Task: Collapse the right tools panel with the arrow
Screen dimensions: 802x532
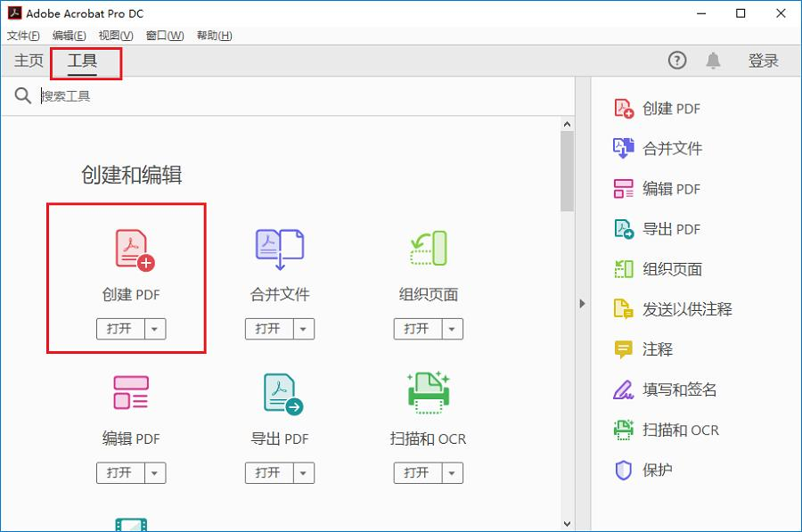Action: click(x=583, y=303)
